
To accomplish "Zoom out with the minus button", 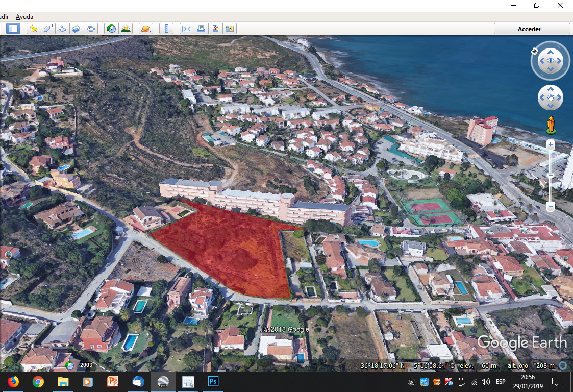I will tap(551, 207).
